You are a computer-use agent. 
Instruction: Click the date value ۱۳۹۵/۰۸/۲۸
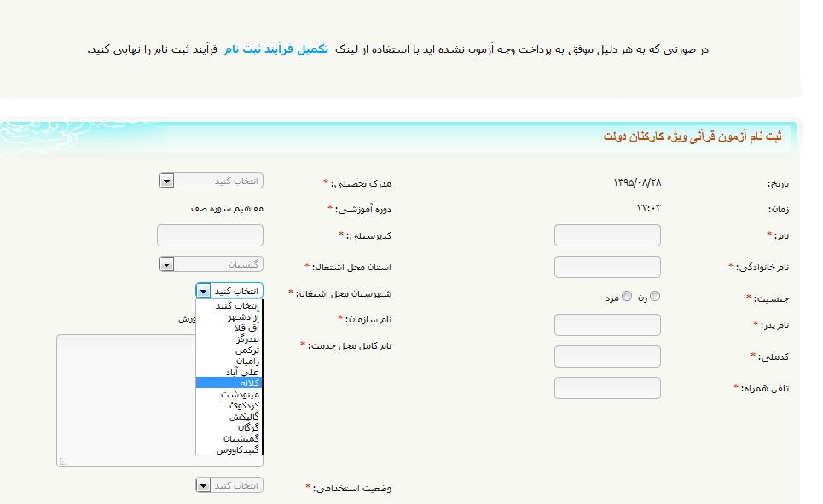(637, 182)
